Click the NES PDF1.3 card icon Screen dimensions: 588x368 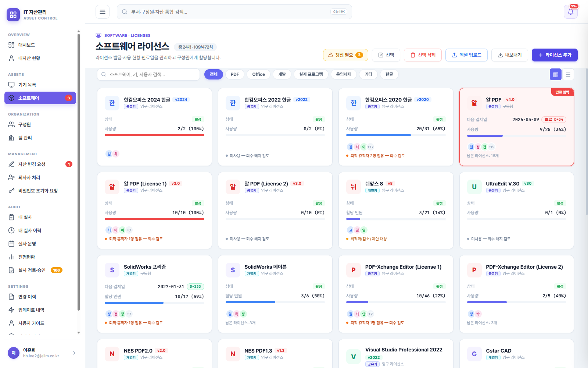[x=233, y=354]
